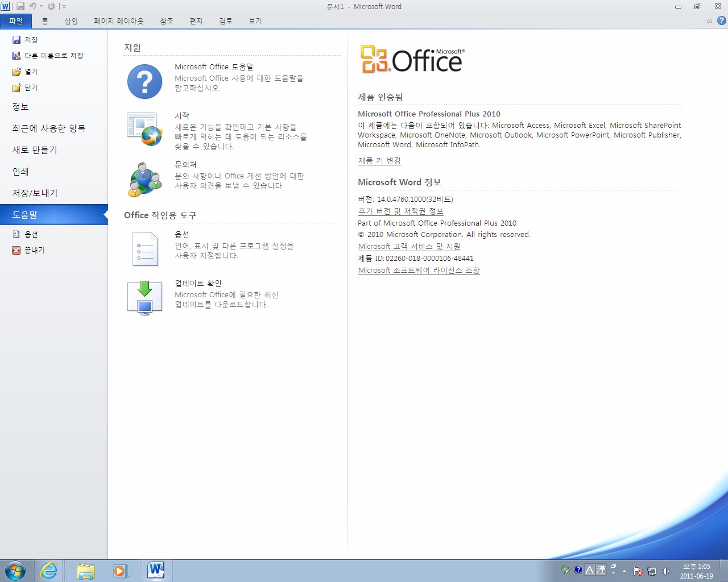The image size is (728, 582).
Task: Click 저장 (Save) in the backstage menu
Action: coord(26,40)
